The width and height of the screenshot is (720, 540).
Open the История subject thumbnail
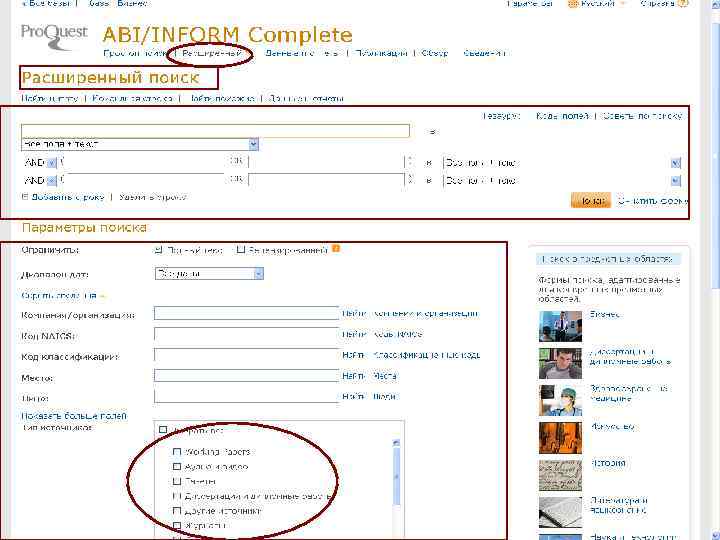(x=560, y=475)
